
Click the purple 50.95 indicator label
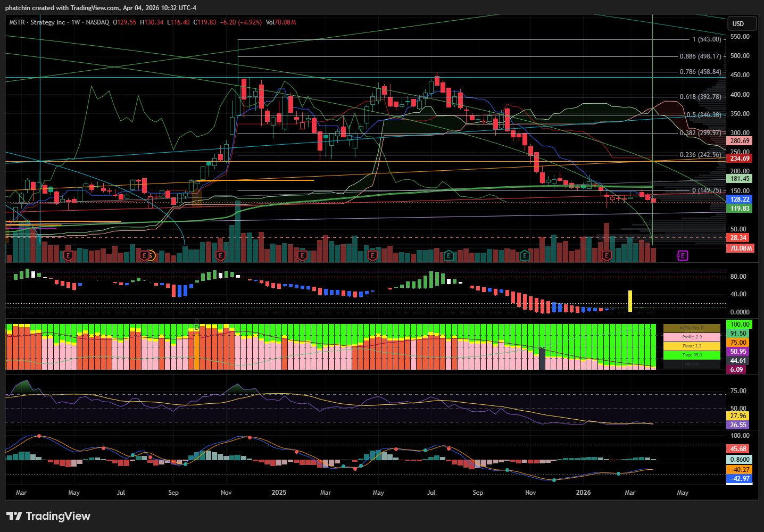point(738,352)
